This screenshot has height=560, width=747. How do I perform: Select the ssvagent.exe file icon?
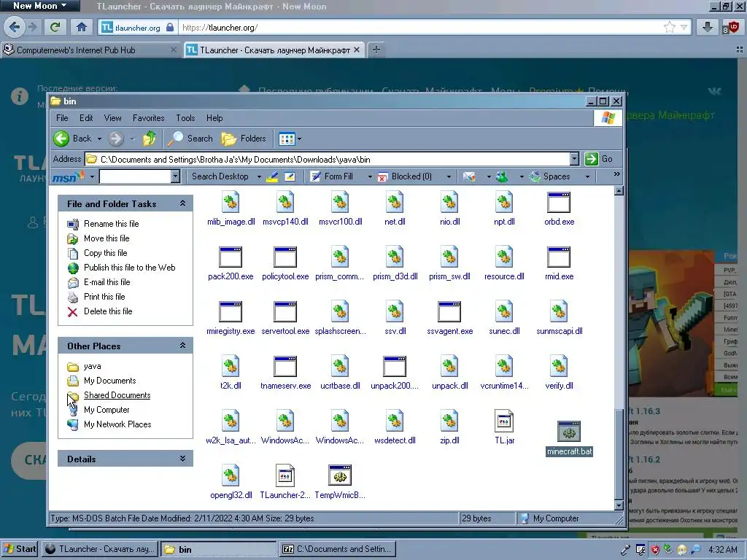(x=449, y=312)
